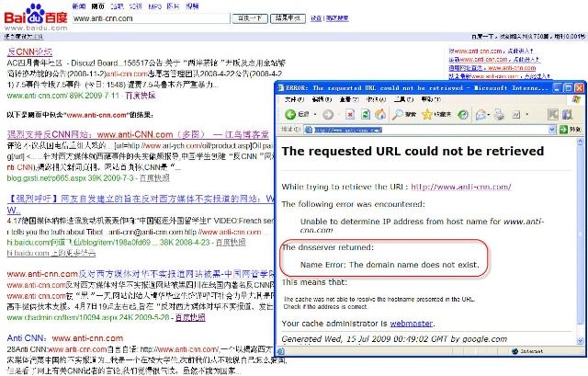This screenshot has height=376, width=588.
Task: Click the Stop loading icon with red X
Action: pos(350,114)
